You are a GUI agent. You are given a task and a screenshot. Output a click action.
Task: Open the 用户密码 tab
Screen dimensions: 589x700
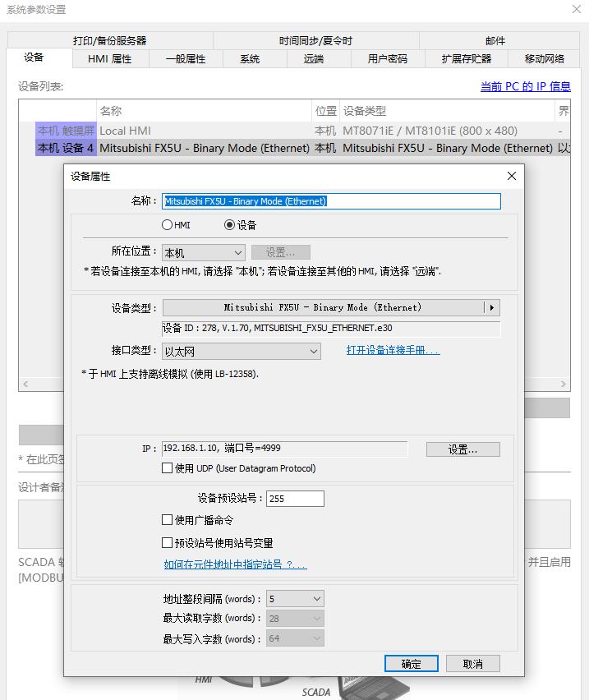point(388,59)
